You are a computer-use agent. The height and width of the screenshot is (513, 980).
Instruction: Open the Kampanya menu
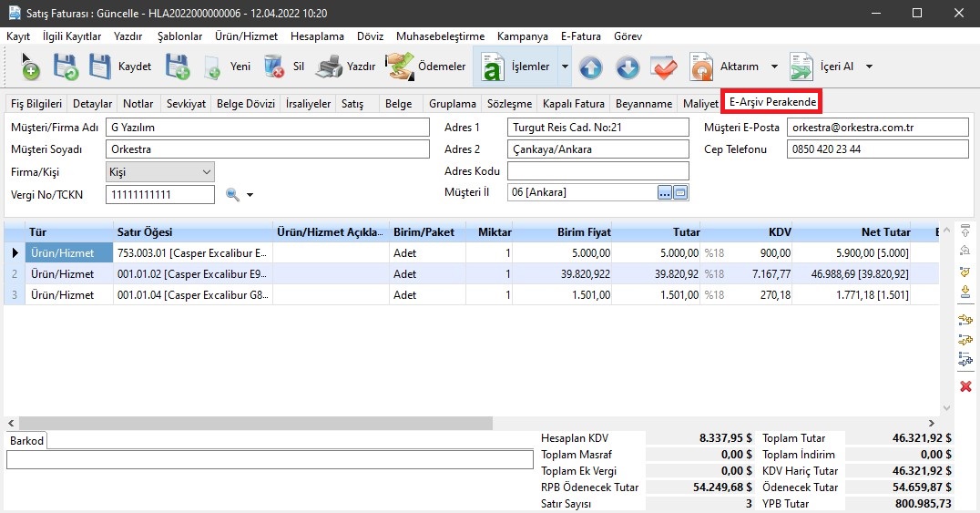tap(523, 36)
